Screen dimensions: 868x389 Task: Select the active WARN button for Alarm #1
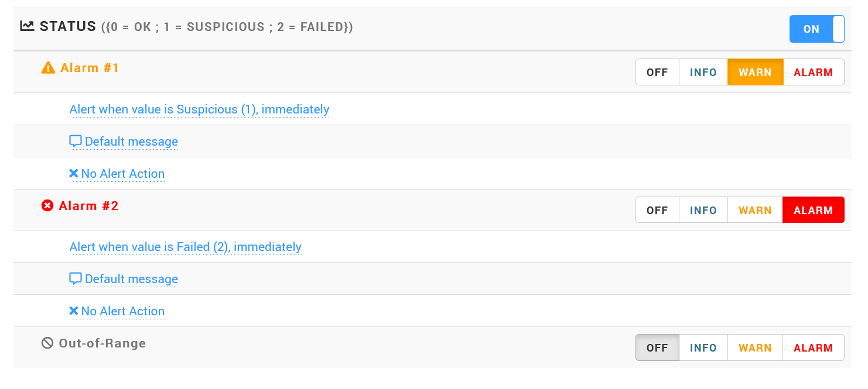coord(755,73)
